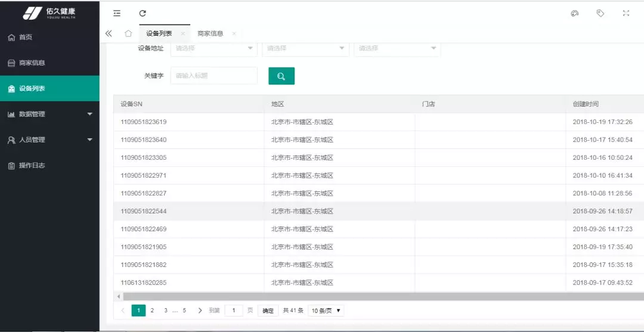Select device row 1109051823305
This screenshot has width=644, height=332.
379,157
